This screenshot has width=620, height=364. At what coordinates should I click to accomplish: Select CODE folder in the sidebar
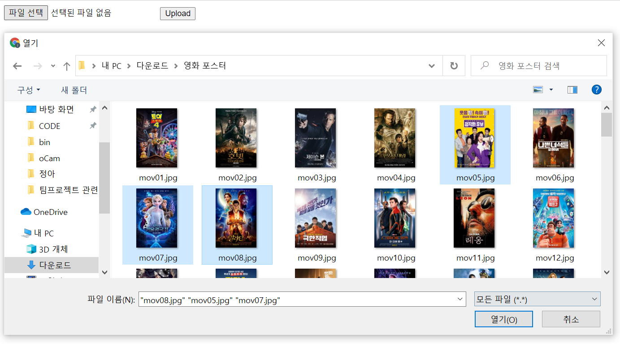click(49, 126)
